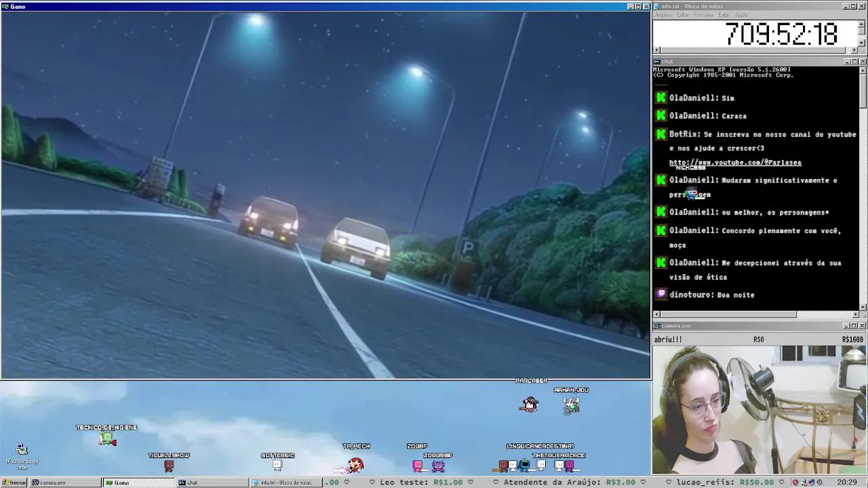Open the Ajuda menu in Notepad
Viewport: 868px width, 488px height.
click(741, 15)
